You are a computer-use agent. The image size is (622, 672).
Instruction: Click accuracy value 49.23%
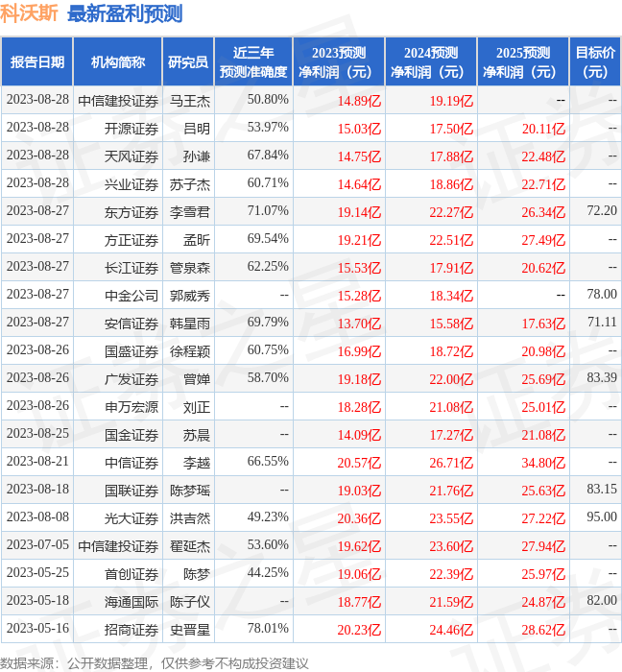pos(268,516)
